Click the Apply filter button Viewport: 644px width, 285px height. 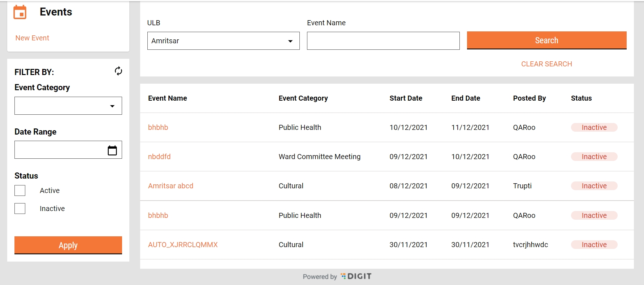pyautogui.click(x=68, y=245)
